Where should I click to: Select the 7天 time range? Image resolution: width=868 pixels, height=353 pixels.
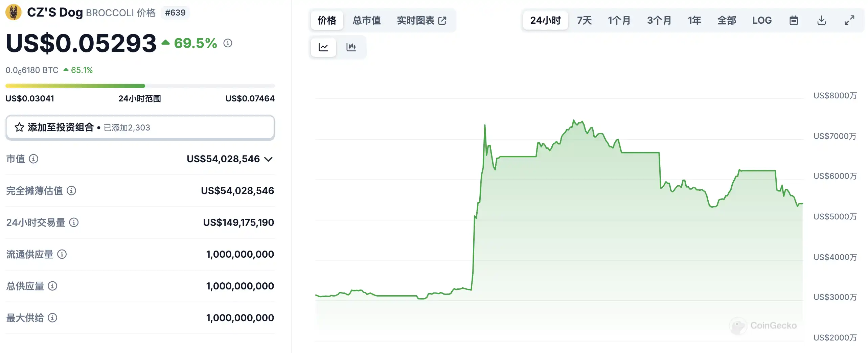pos(584,20)
